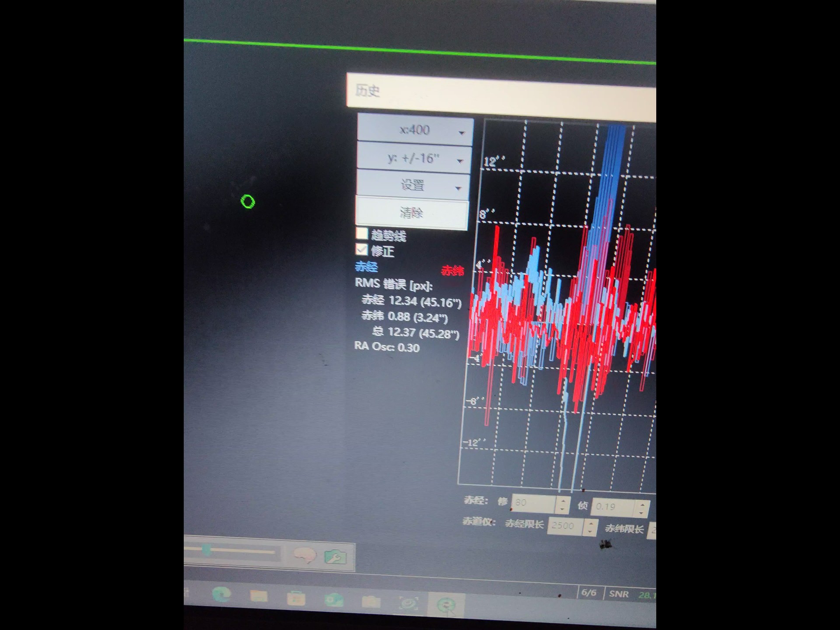The image size is (840, 630).
Task: Open the y: +/-16" range dropdown
Action: coord(414,158)
